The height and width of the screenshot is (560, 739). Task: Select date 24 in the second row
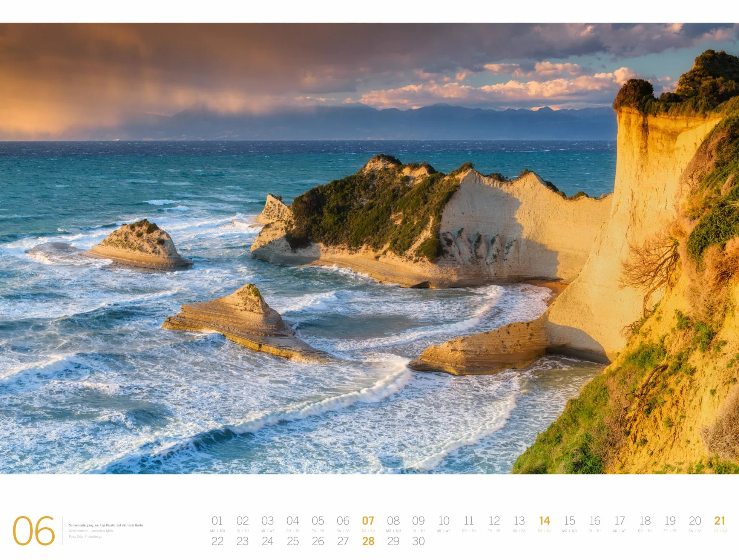(268, 541)
